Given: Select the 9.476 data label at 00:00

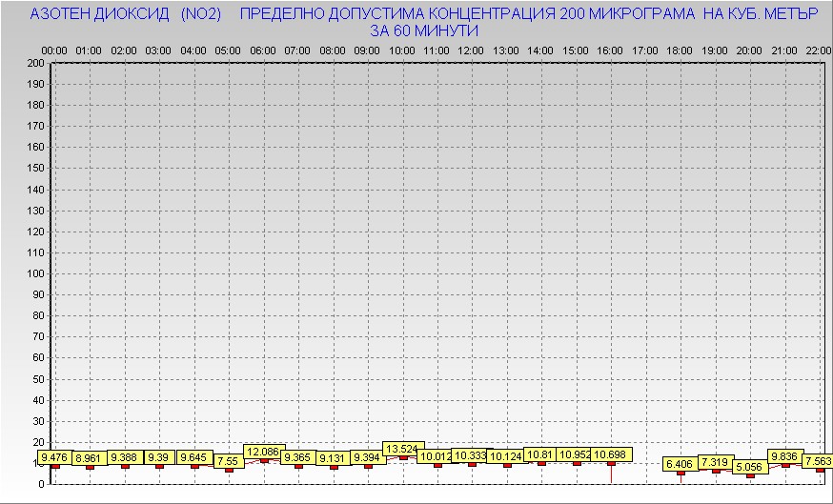Looking at the screenshot, I should 55,457.
